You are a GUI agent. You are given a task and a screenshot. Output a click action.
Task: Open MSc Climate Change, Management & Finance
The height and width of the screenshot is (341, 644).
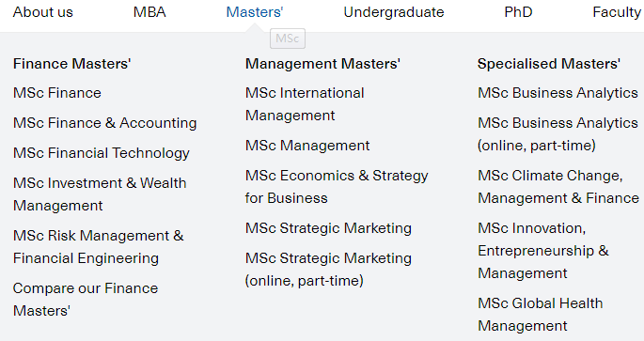pos(558,187)
